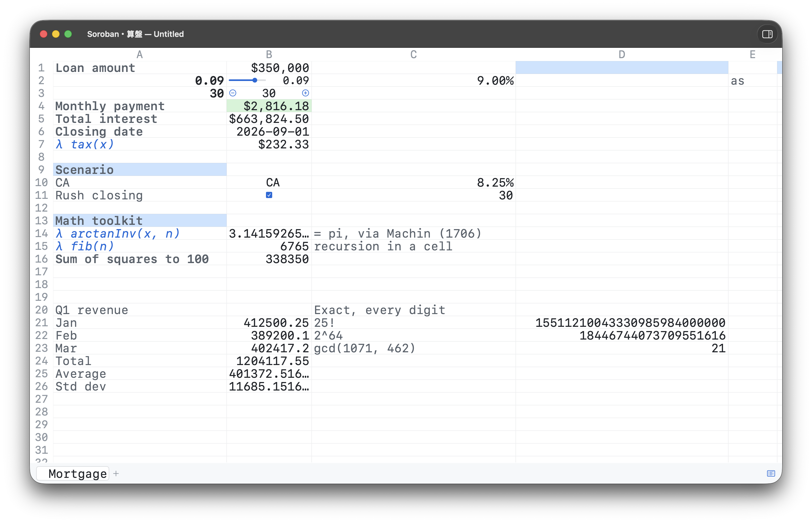The image size is (812, 523).
Task: Click 'Sum of squares to 100' label
Action: click(132, 259)
